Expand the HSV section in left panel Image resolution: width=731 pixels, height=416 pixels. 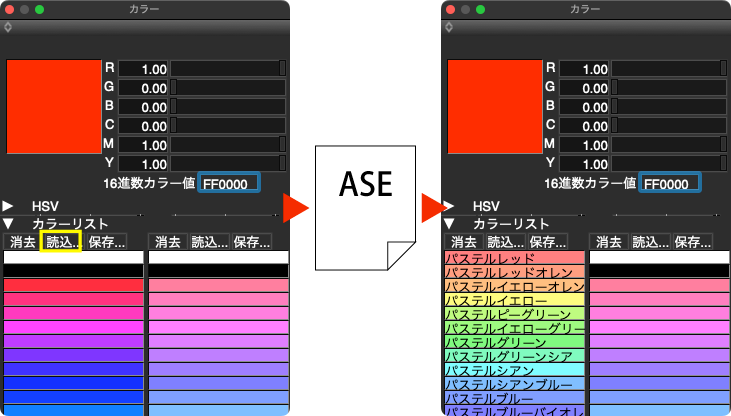coord(9,206)
